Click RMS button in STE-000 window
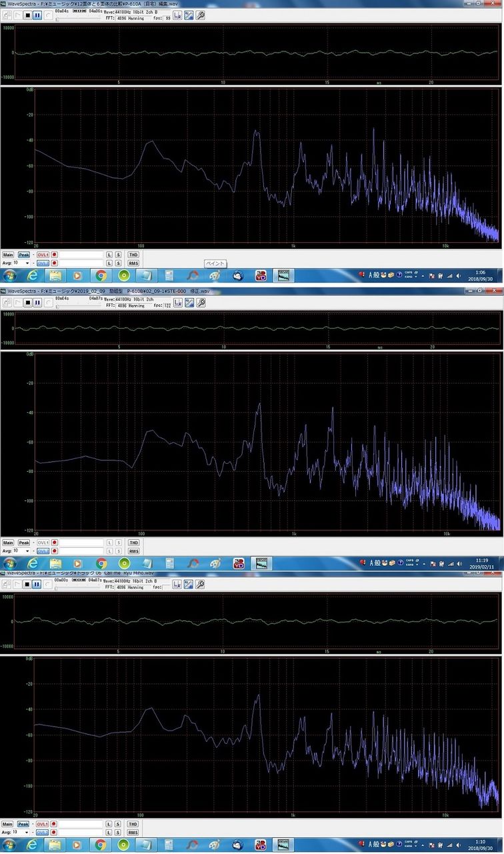The height and width of the screenshot is (854, 504). [x=133, y=551]
